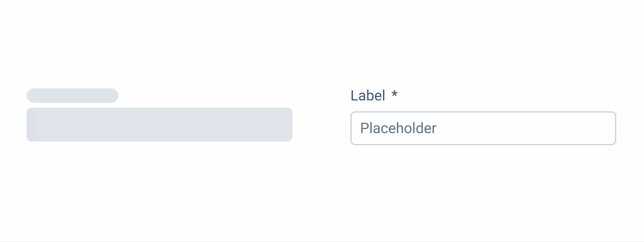Click the skeleton input loading placeholder on the left
Screen dimensions: 644x242
(x=159, y=125)
